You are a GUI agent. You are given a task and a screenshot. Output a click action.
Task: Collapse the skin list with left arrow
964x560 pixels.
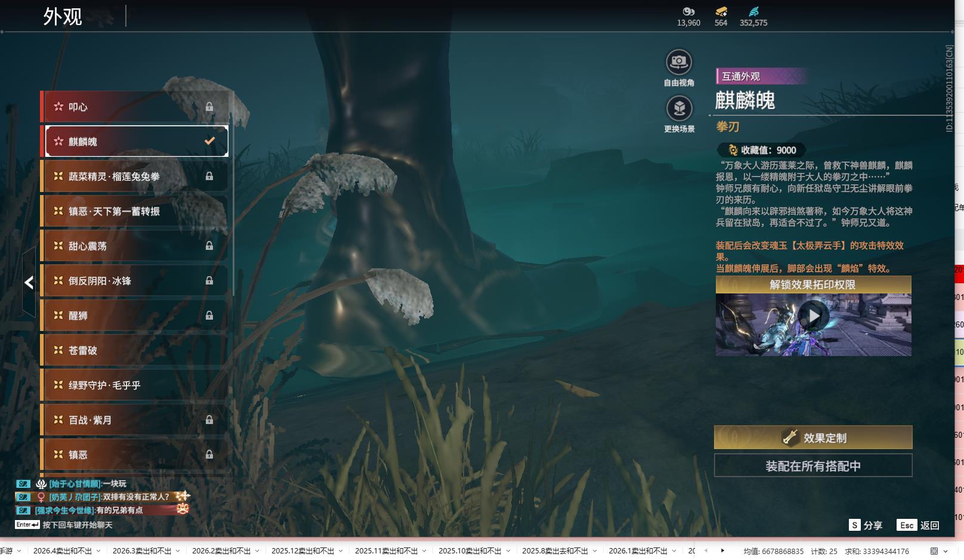[29, 283]
